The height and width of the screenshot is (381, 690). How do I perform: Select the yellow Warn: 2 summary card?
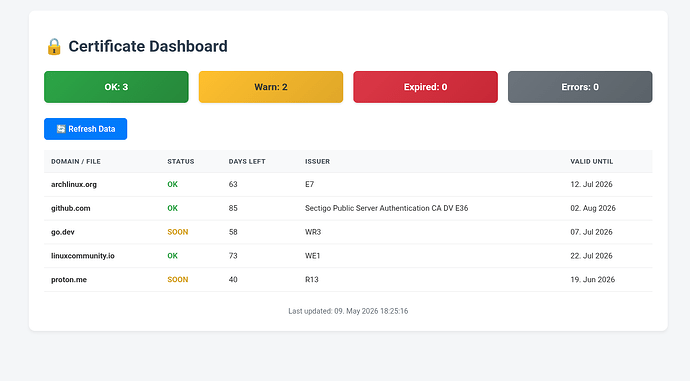[x=271, y=87]
